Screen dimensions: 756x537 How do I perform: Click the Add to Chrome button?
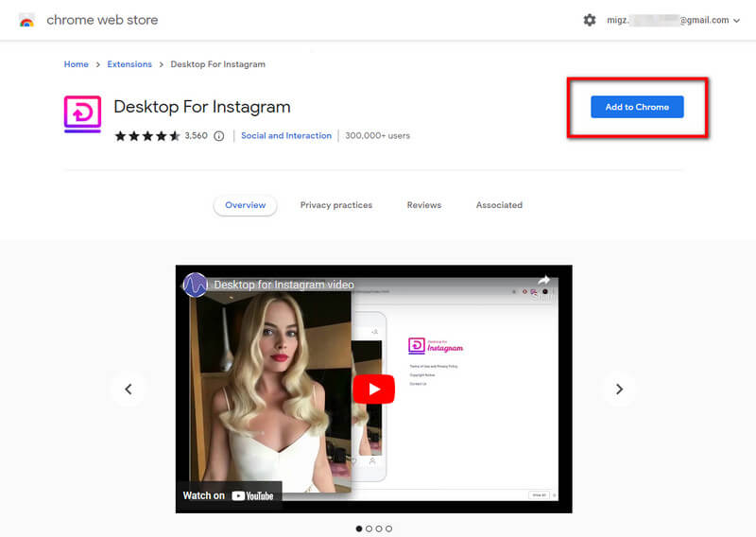637,107
